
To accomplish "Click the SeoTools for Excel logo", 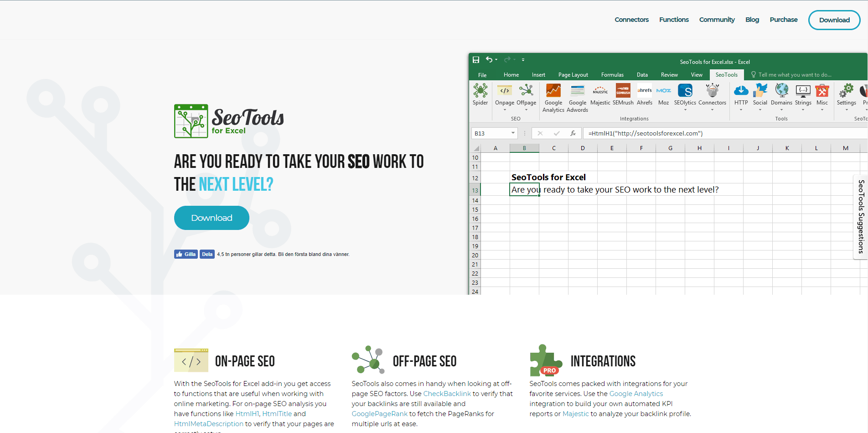I will click(229, 121).
